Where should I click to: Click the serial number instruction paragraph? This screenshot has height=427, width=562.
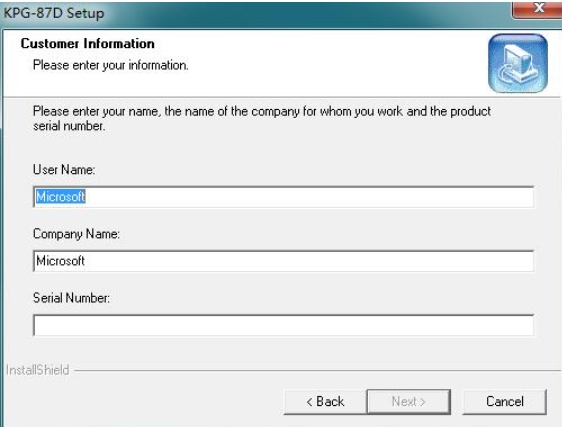(262, 119)
